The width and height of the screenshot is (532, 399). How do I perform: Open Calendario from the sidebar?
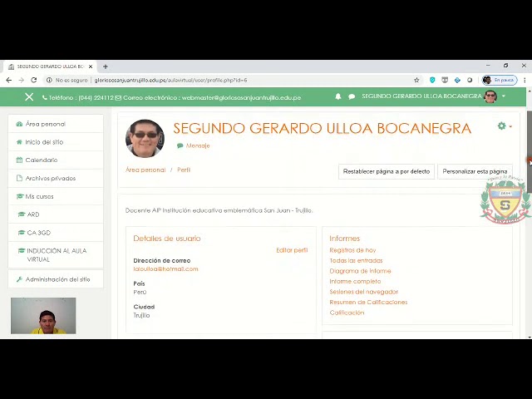[41, 160]
